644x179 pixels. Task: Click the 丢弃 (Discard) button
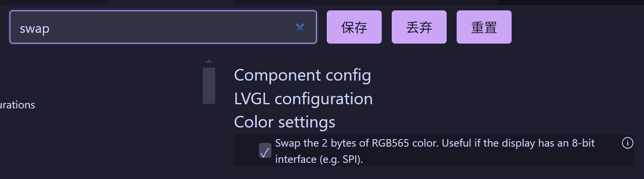[x=419, y=27]
